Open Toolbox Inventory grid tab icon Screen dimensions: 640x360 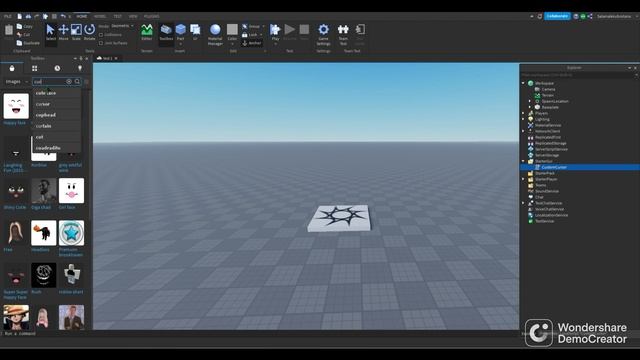35,68
